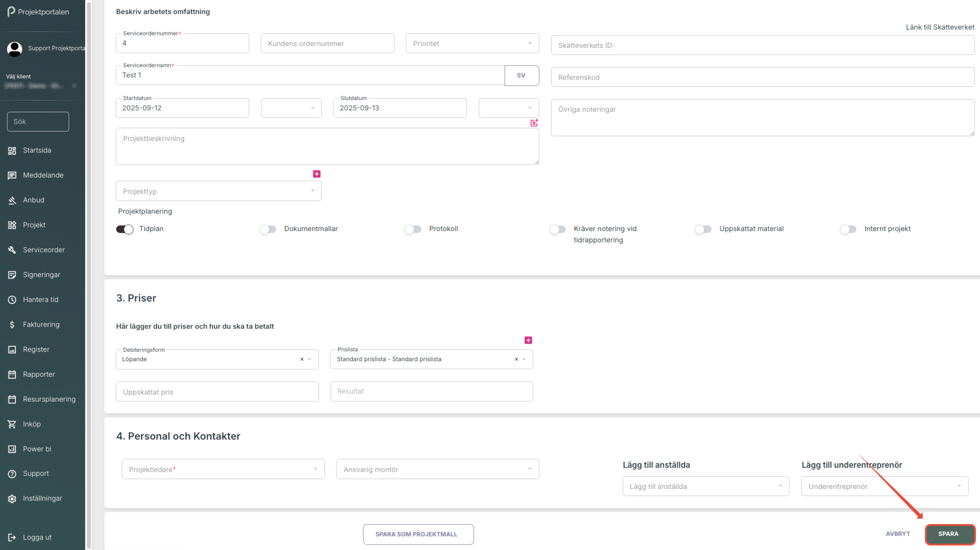Viewport: 980px width, 550px height.
Task: Expand the Projekttyp dropdown
Action: tap(218, 191)
